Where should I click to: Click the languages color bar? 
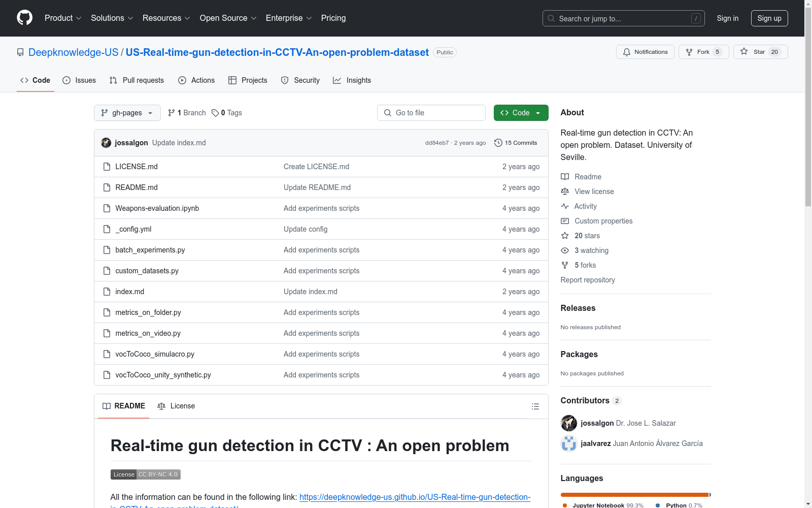point(636,495)
